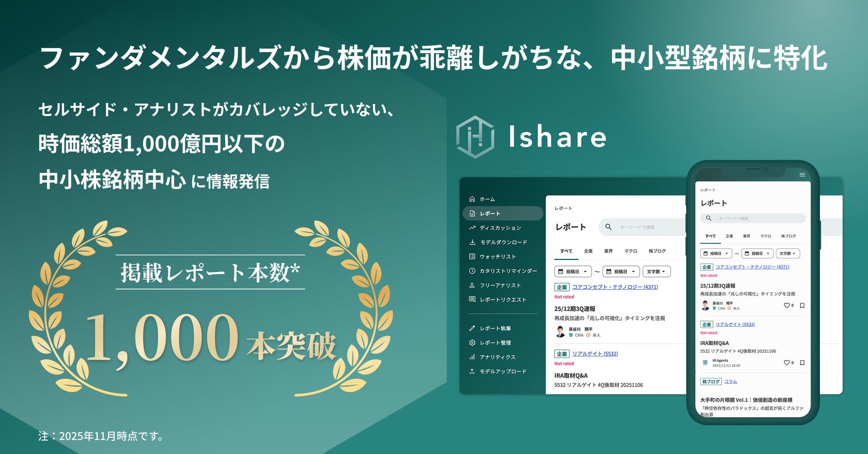Select the モデルアップロード upload icon
The image size is (868, 454).
coord(473,371)
